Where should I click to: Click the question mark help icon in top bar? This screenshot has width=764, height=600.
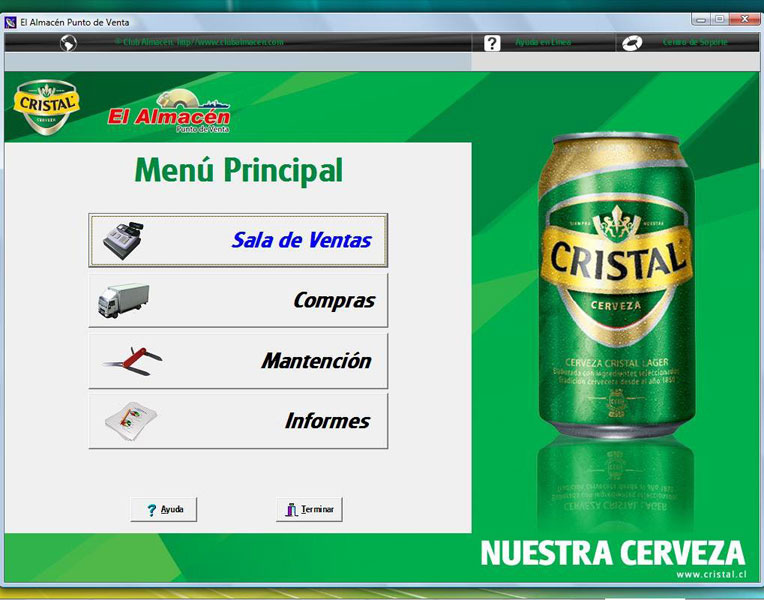pos(492,43)
